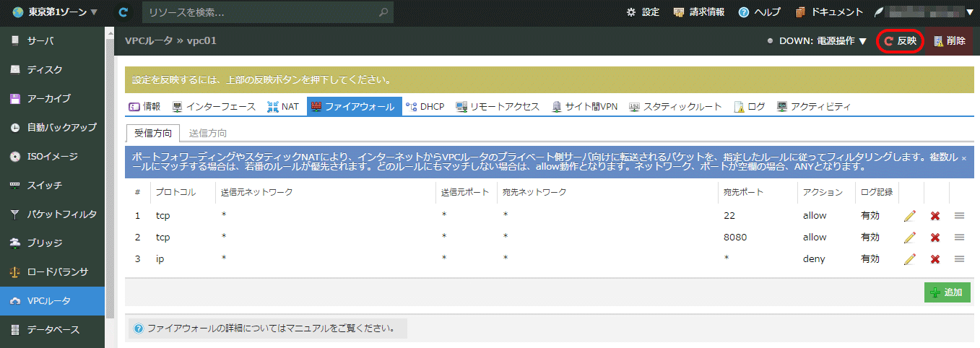Click deny action in rule 3
Viewport: 980px width, 348px height.
click(814, 259)
